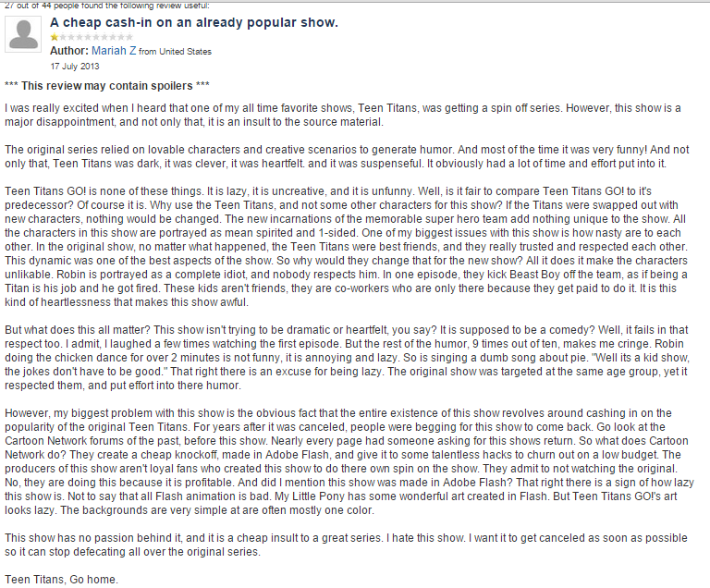Open the reviewer's gray avatar silhouette
This screenshot has height=588, width=710.
tap(23, 34)
